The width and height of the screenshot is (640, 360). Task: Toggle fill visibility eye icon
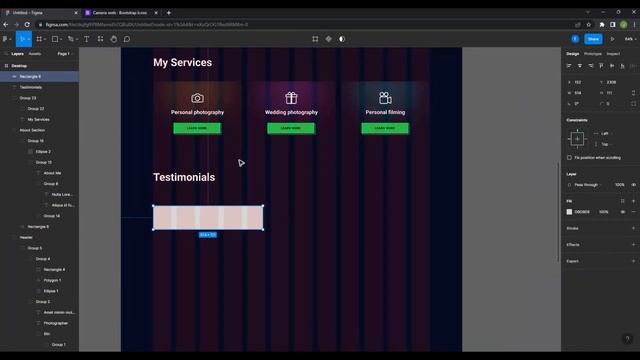click(622, 212)
